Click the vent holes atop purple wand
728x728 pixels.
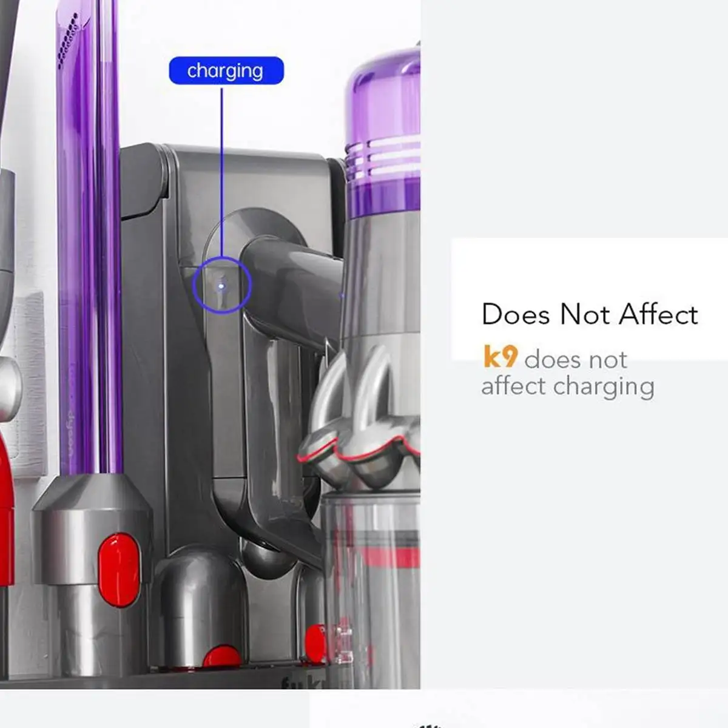click(x=68, y=41)
